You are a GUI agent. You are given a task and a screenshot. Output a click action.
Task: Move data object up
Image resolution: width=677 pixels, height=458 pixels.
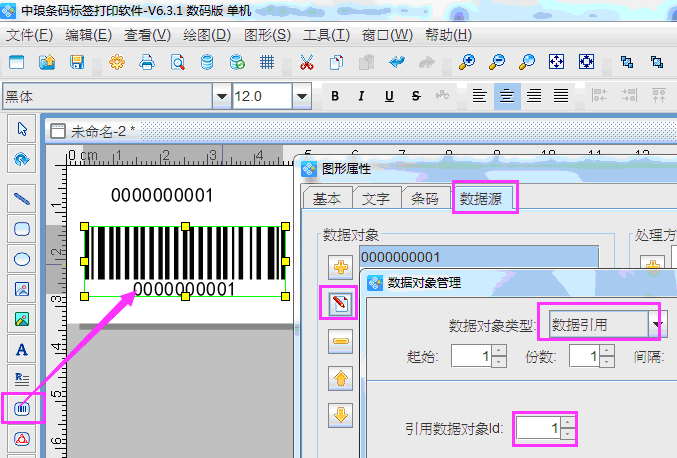pos(340,379)
